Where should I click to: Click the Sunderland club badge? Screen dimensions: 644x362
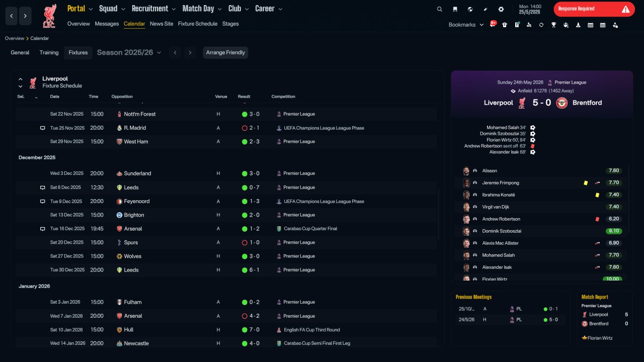pyautogui.click(x=119, y=173)
